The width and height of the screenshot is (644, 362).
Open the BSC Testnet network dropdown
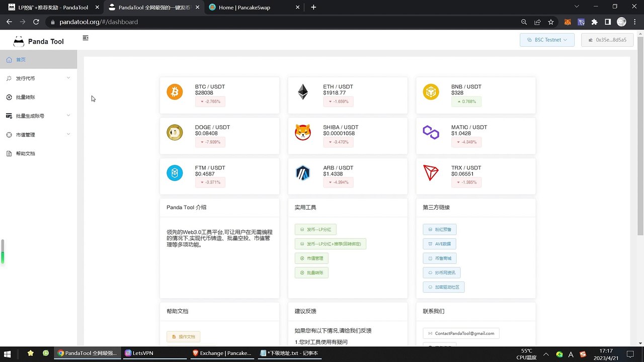[547, 40]
